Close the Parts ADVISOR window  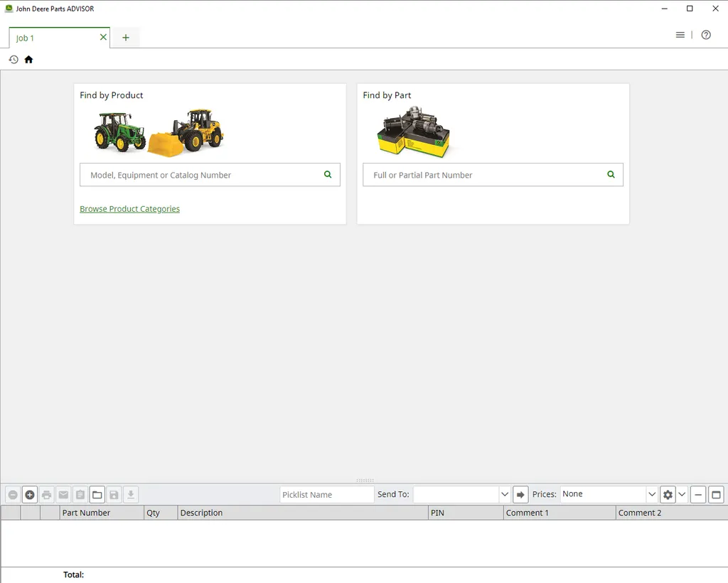[x=715, y=9]
